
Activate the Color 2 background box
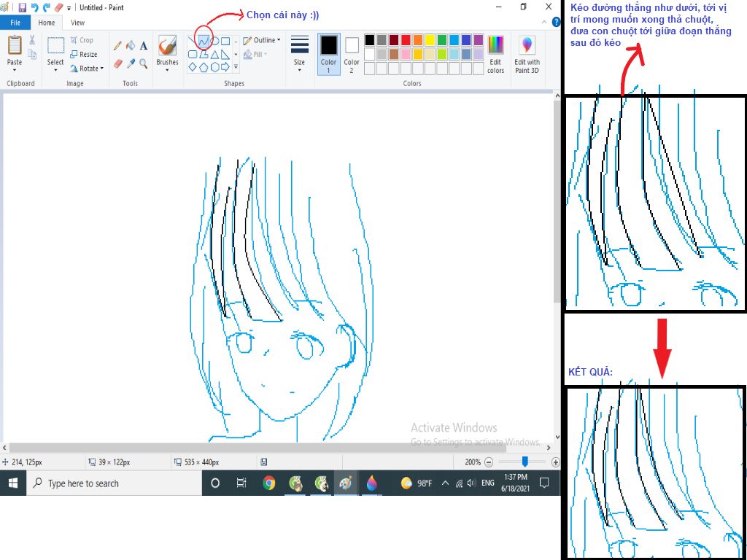click(x=352, y=53)
